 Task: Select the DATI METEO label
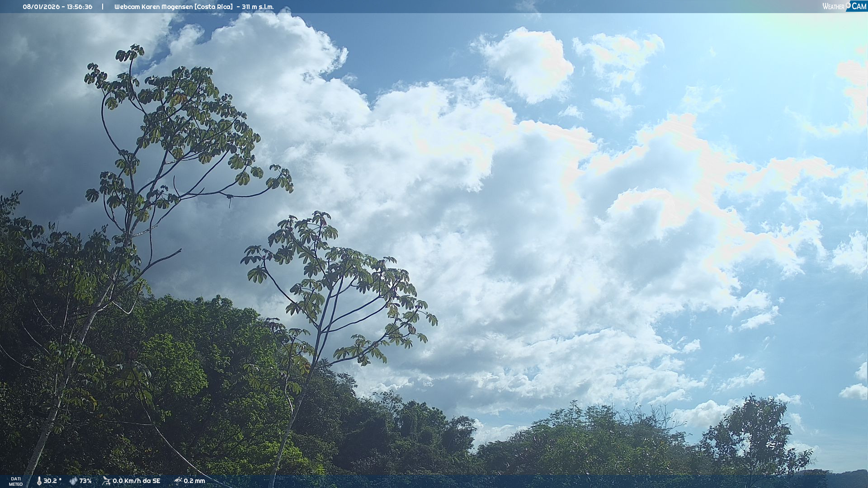[x=16, y=482]
